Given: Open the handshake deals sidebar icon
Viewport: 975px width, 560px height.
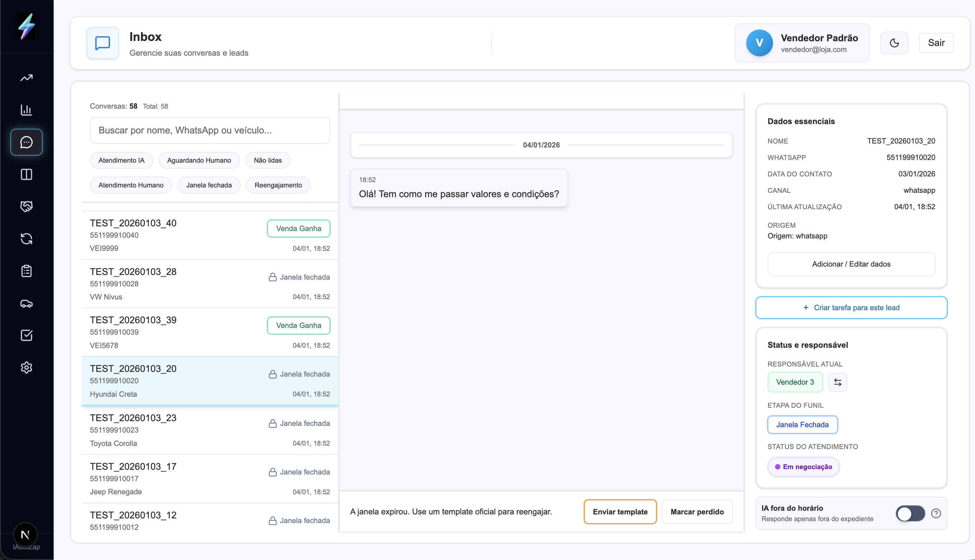Looking at the screenshot, I should click(x=26, y=207).
